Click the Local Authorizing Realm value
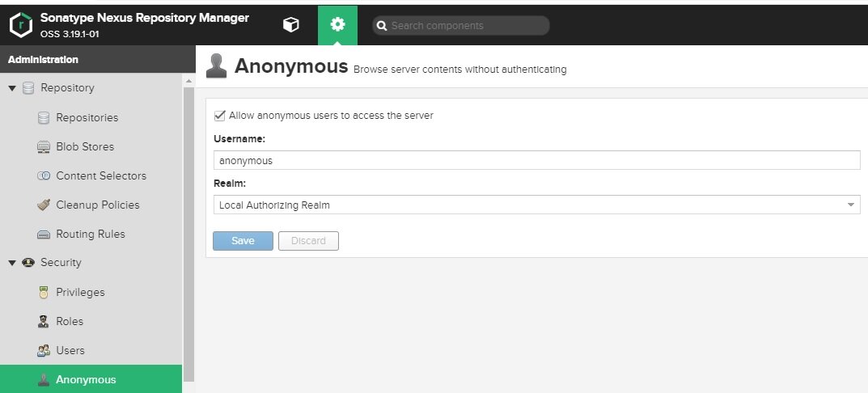Viewport: 868px width, 393px height. [274, 205]
